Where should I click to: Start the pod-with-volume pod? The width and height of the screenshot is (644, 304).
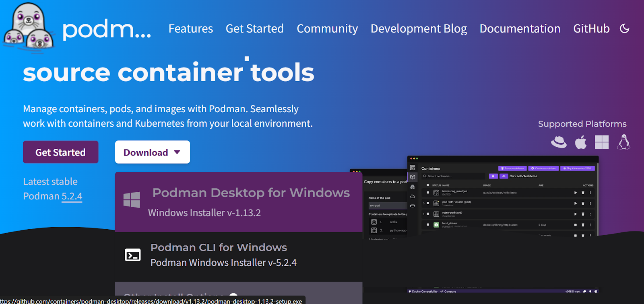pyautogui.click(x=576, y=203)
